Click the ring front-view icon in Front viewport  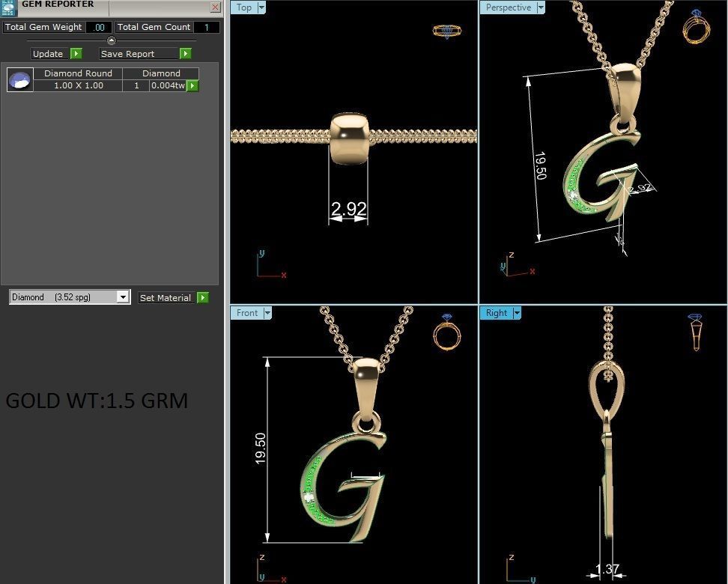(447, 332)
